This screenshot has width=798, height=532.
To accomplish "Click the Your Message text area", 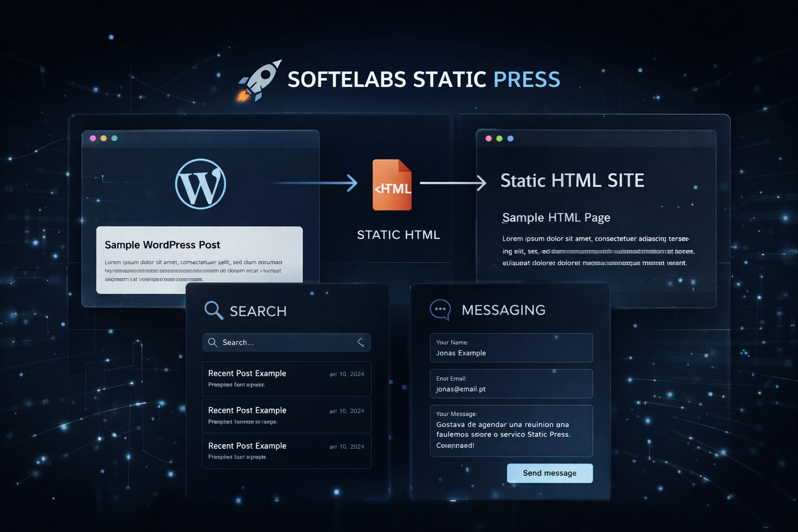I will [511, 431].
